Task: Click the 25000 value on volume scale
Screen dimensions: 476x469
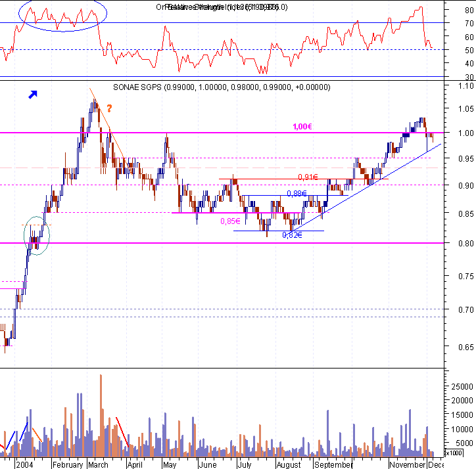Action: click(462, 387)
